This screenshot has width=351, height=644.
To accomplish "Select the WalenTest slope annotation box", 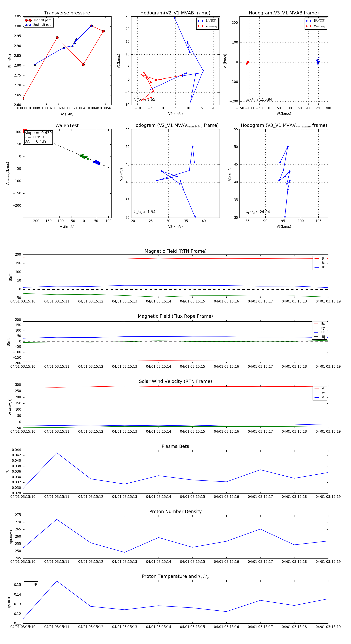I will pos(38,137).
